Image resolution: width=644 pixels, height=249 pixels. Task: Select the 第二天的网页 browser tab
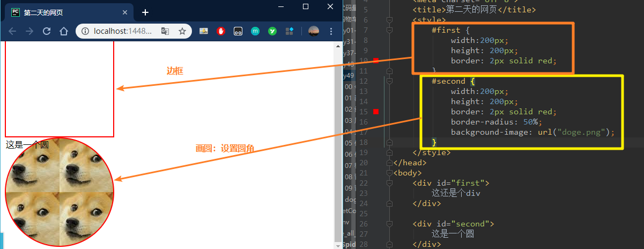(70, 12)
